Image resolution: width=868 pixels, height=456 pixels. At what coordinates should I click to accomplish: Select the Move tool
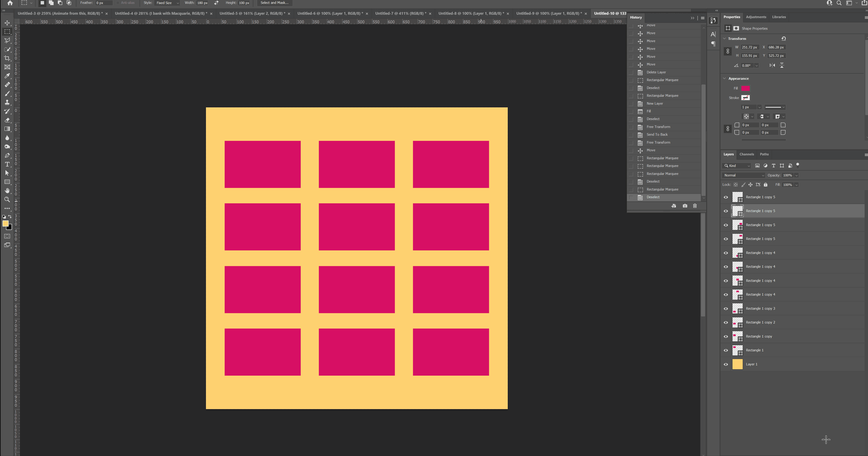[x=7, y=23]
